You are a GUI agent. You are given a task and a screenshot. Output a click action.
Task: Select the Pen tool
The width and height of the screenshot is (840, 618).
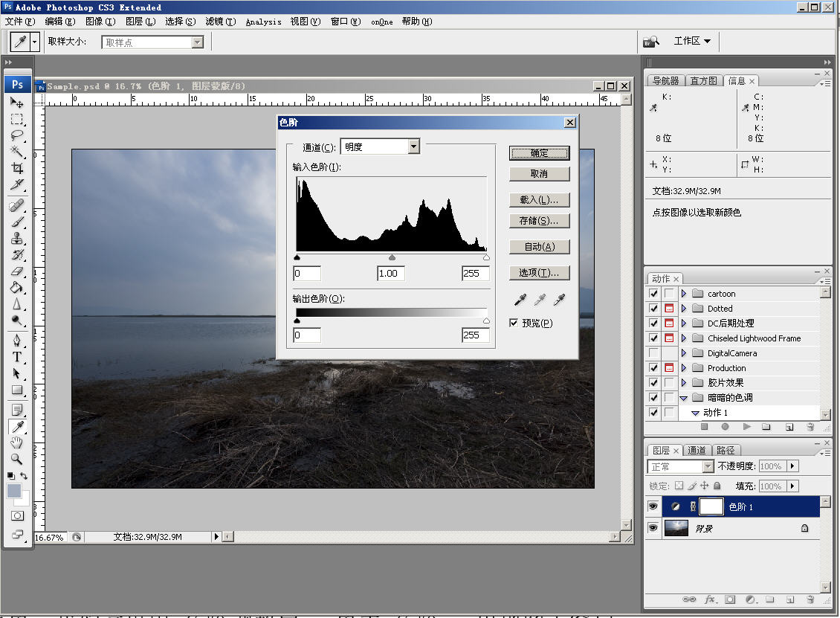click(x=16, y=341)
